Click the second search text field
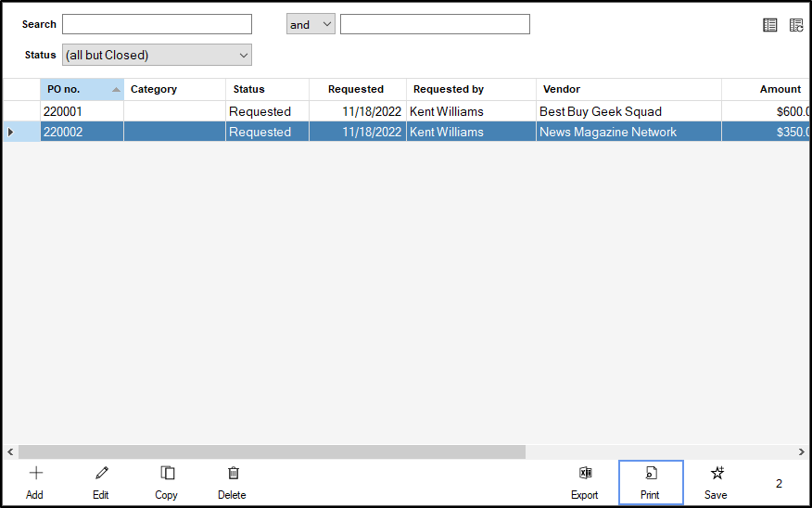 (435, 24)
